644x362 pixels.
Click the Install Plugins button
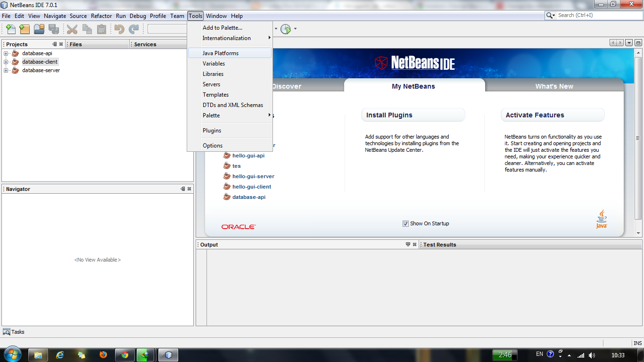point(413,115)
